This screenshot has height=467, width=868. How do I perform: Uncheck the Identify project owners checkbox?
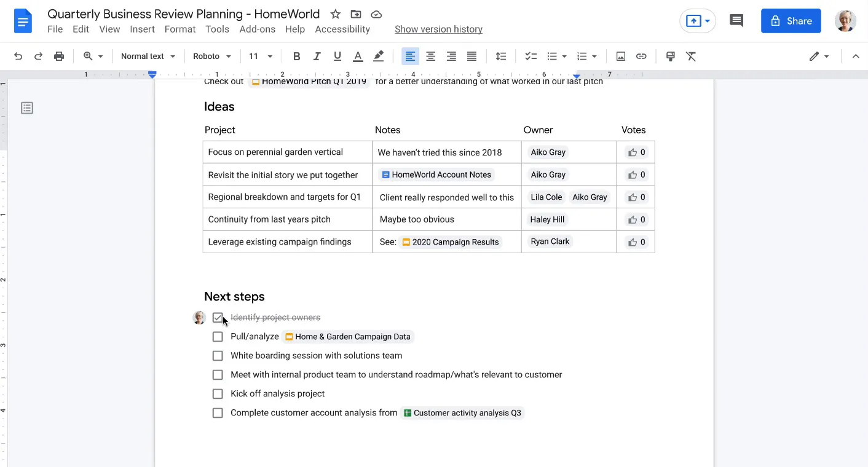[218, 318]
